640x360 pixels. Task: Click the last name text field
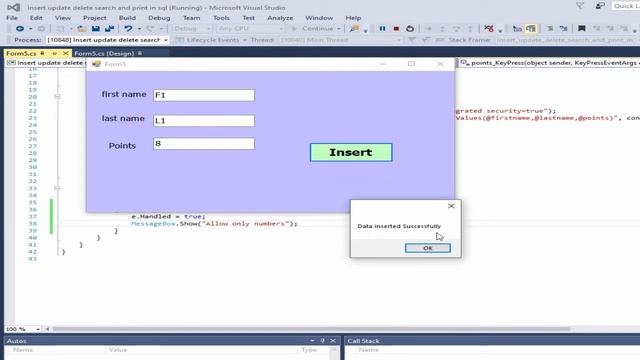204,120
